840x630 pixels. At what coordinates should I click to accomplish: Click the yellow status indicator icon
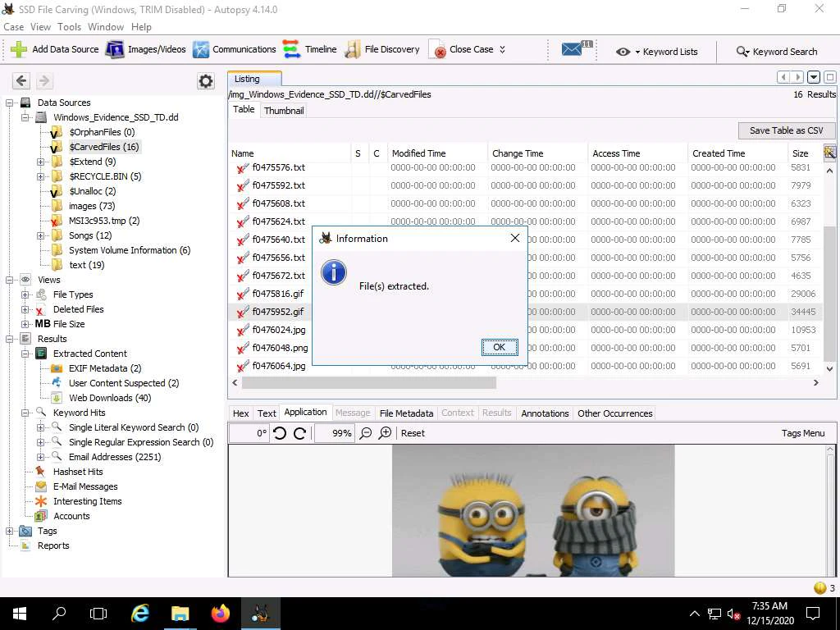(819, 587)
